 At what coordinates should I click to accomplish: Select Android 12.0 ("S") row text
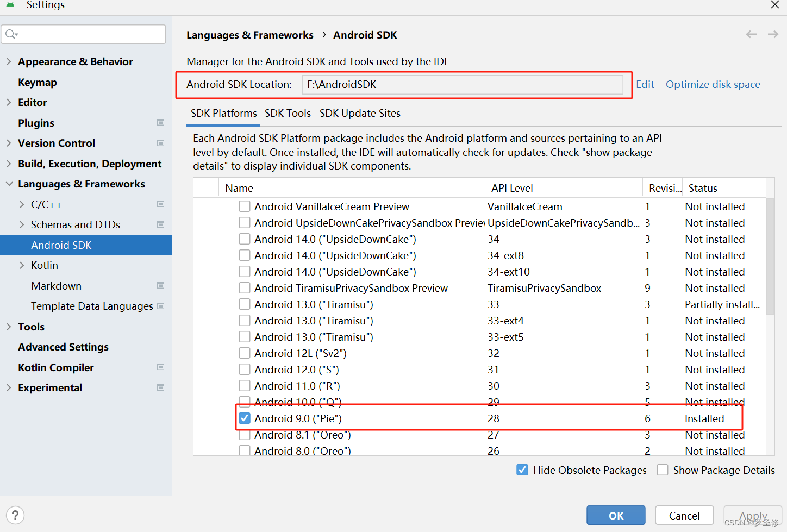click(x=297, y=370)
